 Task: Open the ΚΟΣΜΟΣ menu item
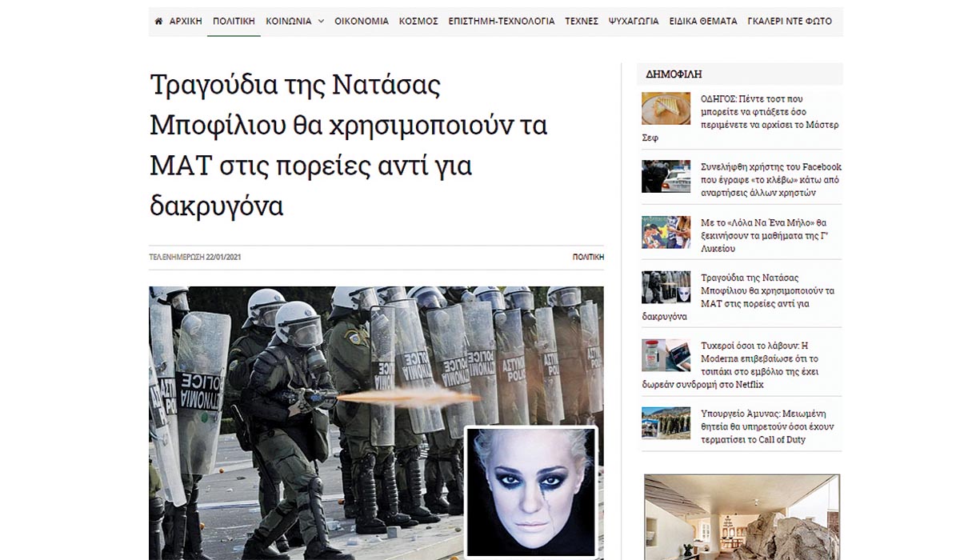(418, 22)
